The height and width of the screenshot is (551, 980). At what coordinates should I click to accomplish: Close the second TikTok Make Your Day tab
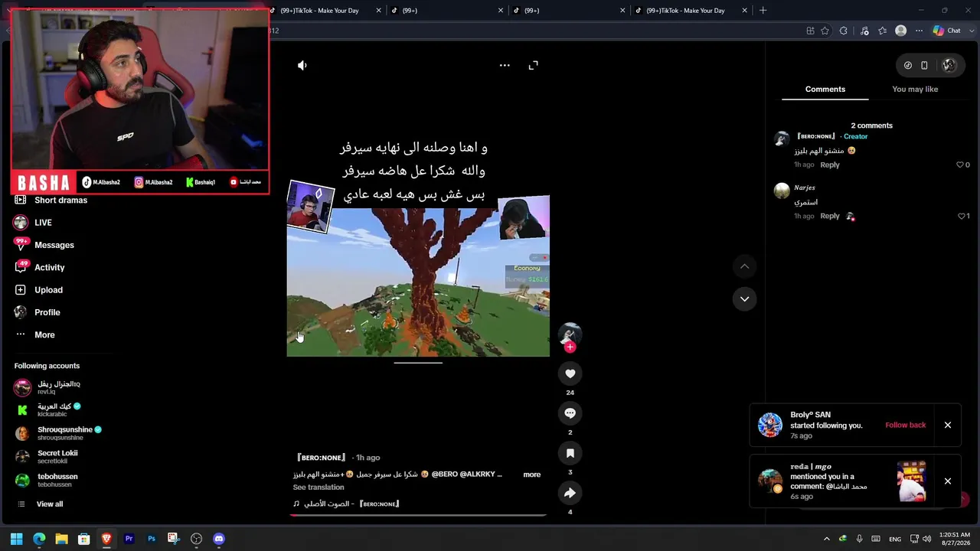pos(745,11)
